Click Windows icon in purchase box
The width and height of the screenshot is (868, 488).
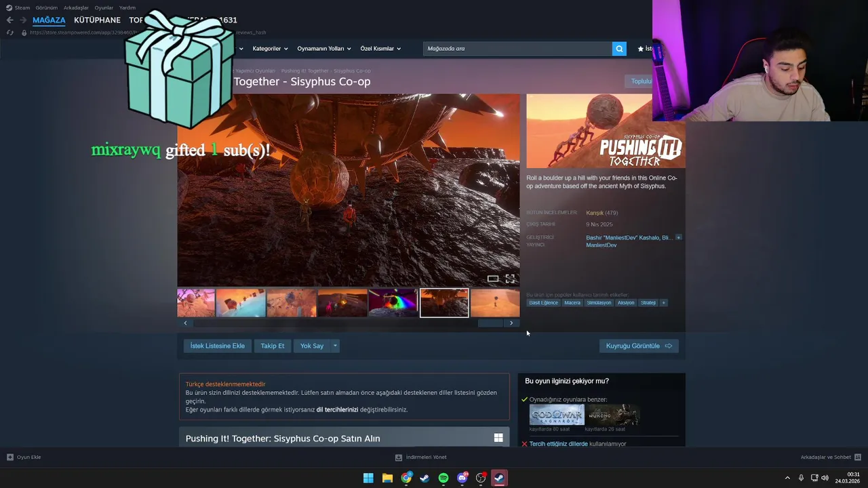[x=498, y=438]
